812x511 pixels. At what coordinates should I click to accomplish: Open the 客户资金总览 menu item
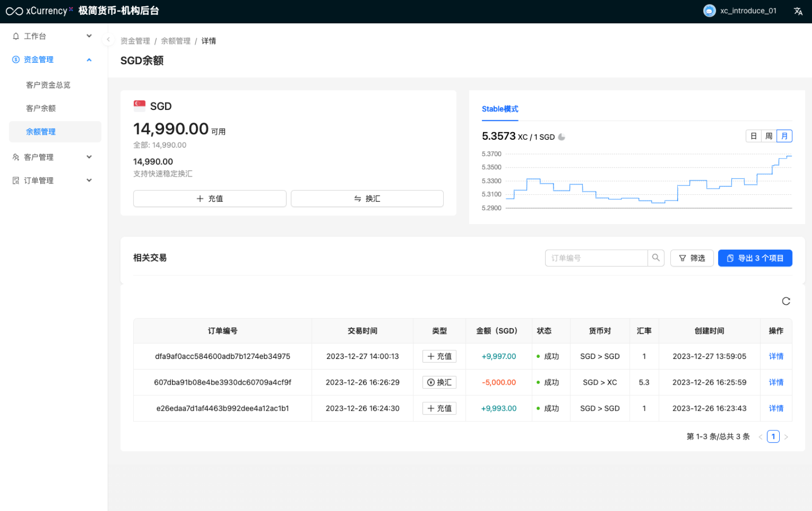pos(48,85)
